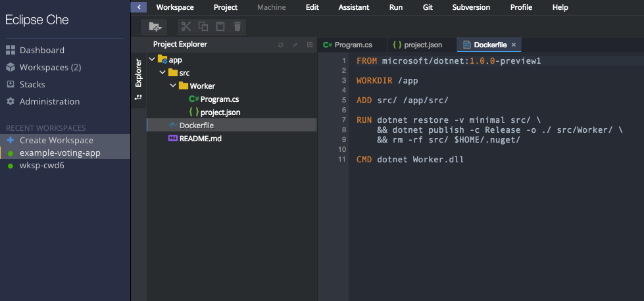Viewport: 644px width, 301px height.
Task: Click the Dashboard grid icon
Action: 11,50
